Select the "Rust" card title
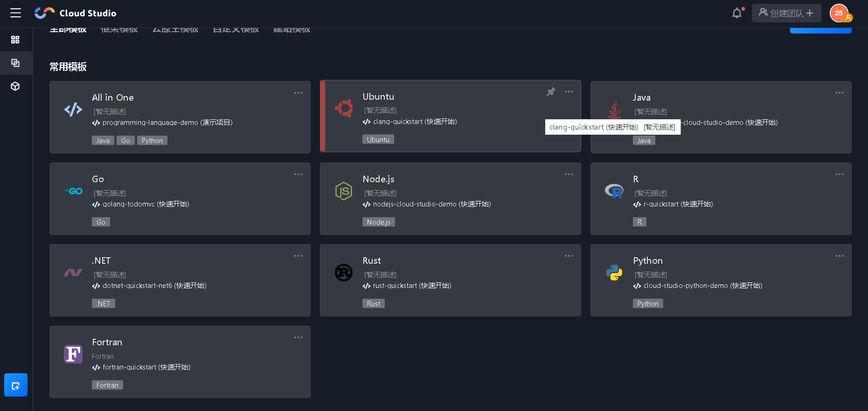Viewport: 868px width, 411px height. coord(372,260)
